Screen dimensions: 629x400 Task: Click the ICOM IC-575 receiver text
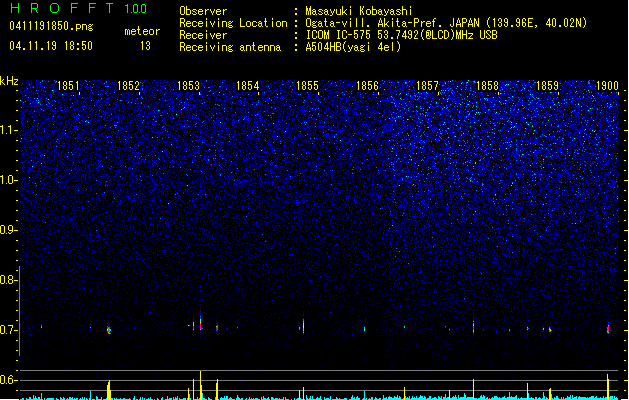tap(402, 35)
